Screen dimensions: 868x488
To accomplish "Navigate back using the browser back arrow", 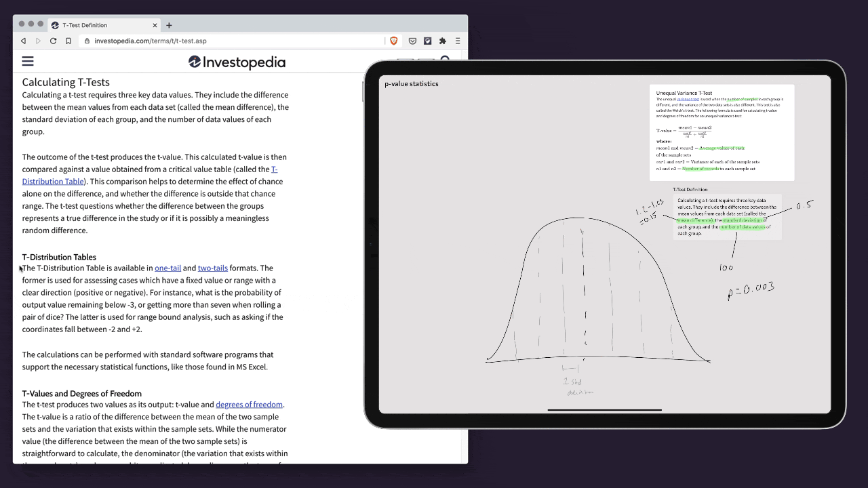I will click(23, 41).
